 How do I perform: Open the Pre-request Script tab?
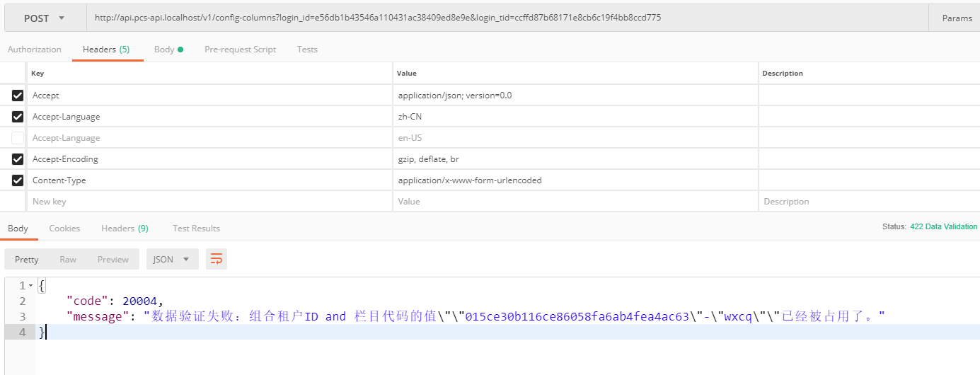pos(240,50)
